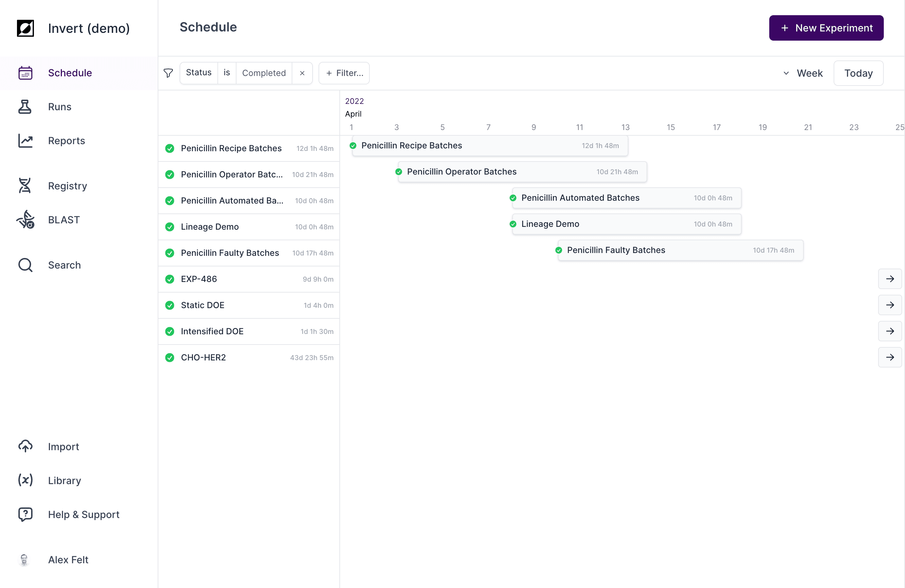Click the Invert logo icon
The height and width of the screenshot is (588, 905).
25,28
